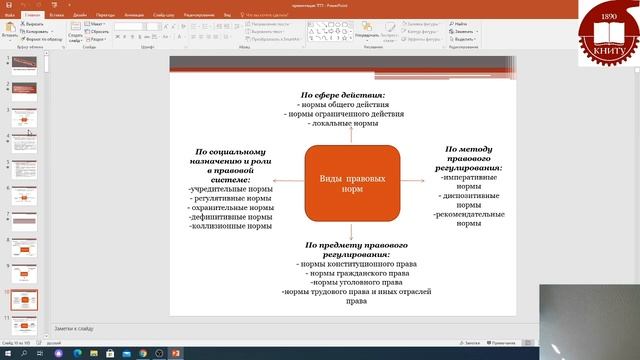Click PowerPoint icon in taskbar
Image resolution: width=640 pixels, height=360 pixels.
176,353
